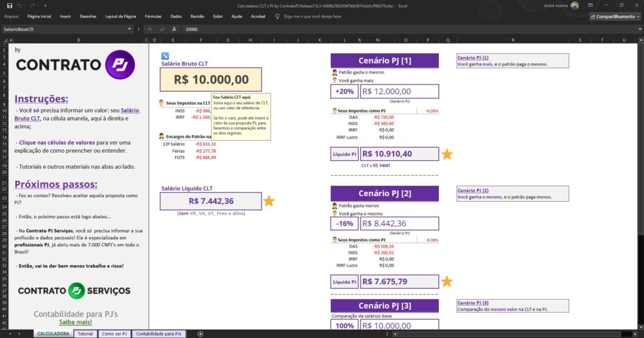Click the 'Diga-me o que você deseja fazer' box
This screenshot has width=644, height=338.
[x=312, y=16]
